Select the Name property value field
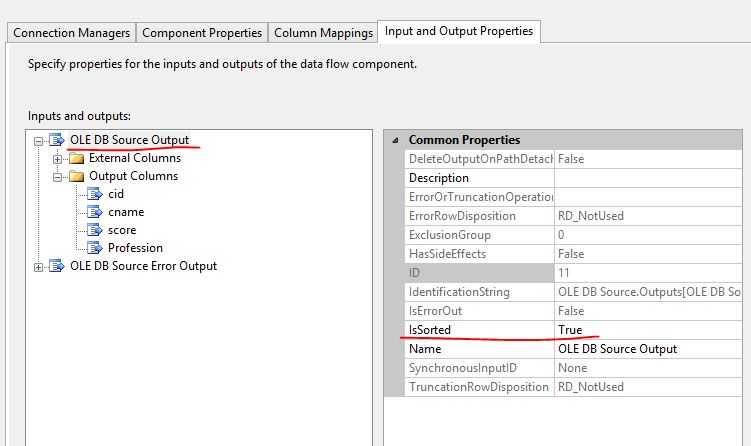This screenshot has height=446, width=751. coord(648,349)
